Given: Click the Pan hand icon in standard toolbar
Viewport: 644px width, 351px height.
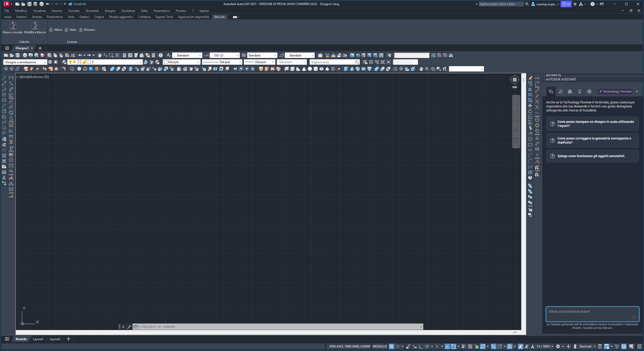Looking at the screenshot, I should [100, 55].
